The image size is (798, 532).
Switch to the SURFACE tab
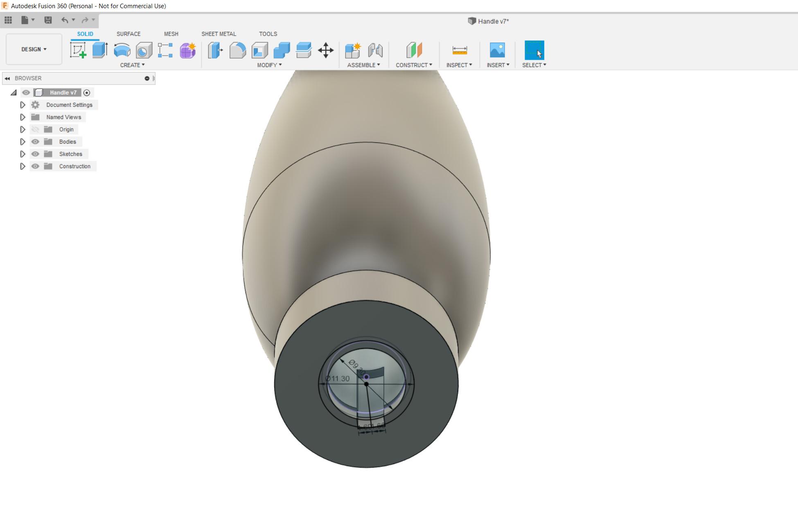(128, 34)
